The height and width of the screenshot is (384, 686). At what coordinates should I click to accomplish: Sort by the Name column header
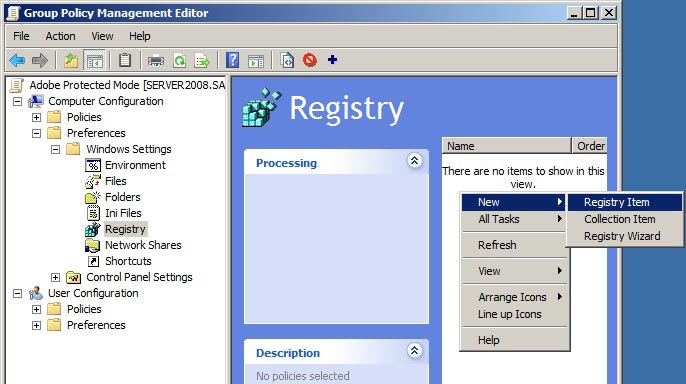pyautogui.click(x=507, y=146)
